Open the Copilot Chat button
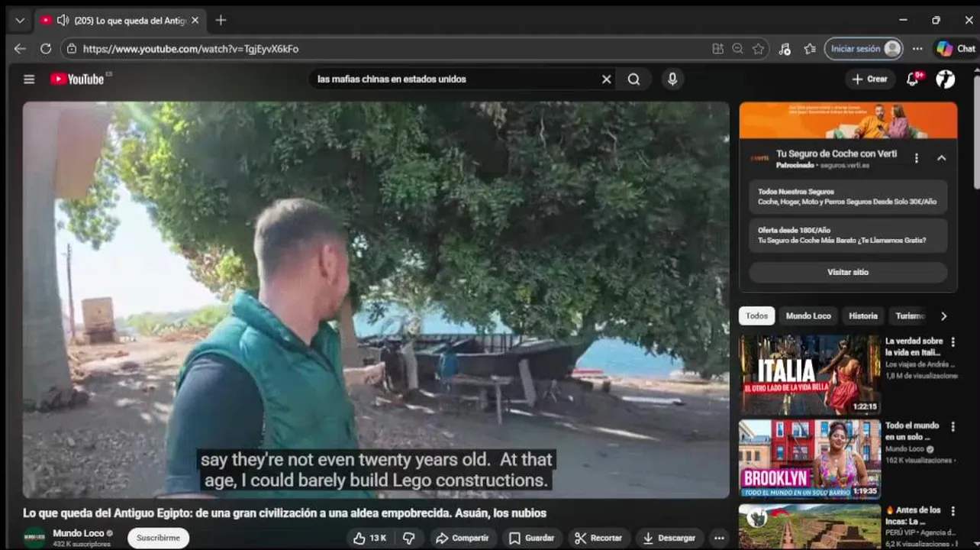The image size is (980, 550). pos(956,49)
